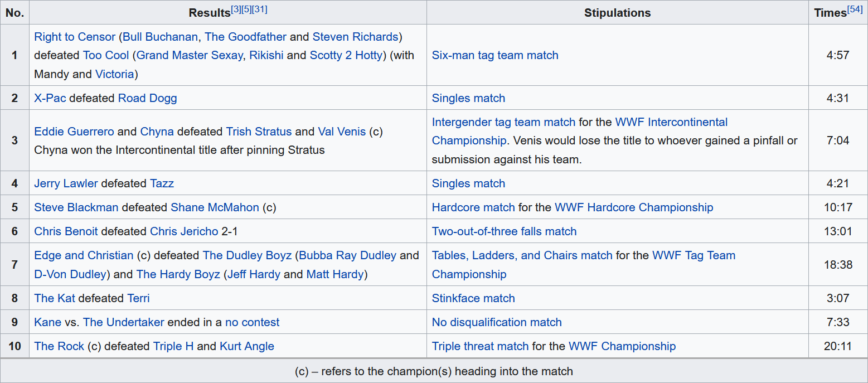The image size is (868, 383).
Task: Open the Right to Censor link
Action: 75,37
